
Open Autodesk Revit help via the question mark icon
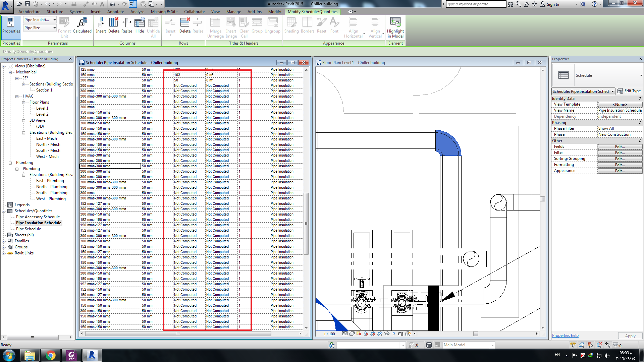pos(595,4)
